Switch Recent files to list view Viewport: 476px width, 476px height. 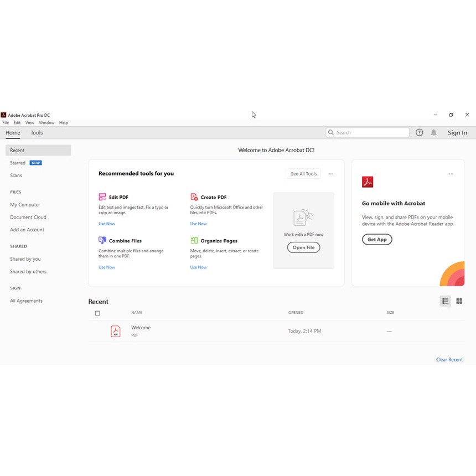(445, 301)
